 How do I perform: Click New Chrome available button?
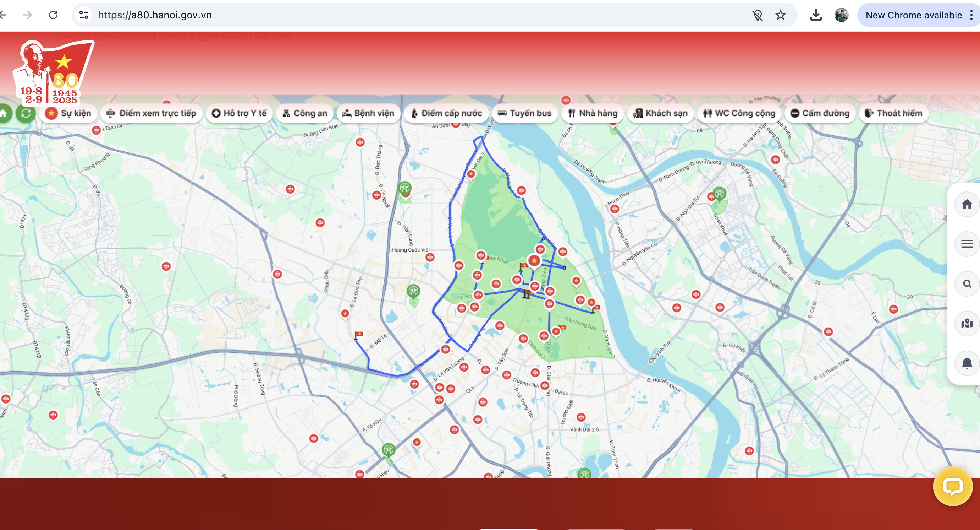tap(913, 15)
